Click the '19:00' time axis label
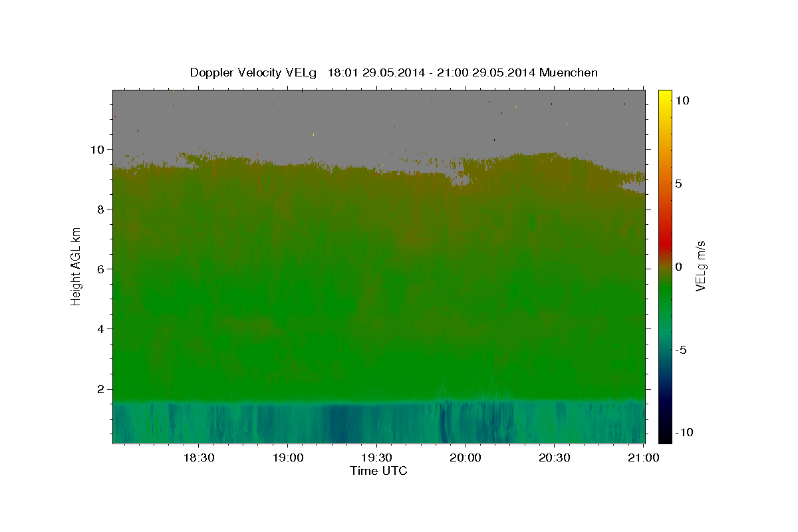Screen dimensions: 798x532 (287, 458)
